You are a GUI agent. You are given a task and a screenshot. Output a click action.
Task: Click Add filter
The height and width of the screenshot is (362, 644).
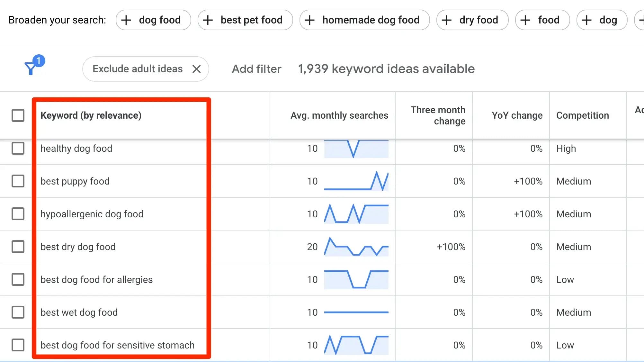point(256,69)
